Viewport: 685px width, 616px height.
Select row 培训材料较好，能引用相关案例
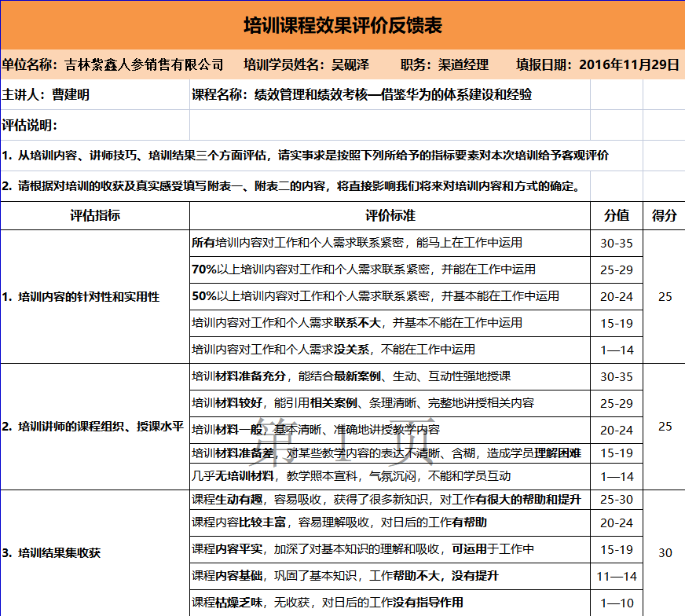click(x=390, y=403)
